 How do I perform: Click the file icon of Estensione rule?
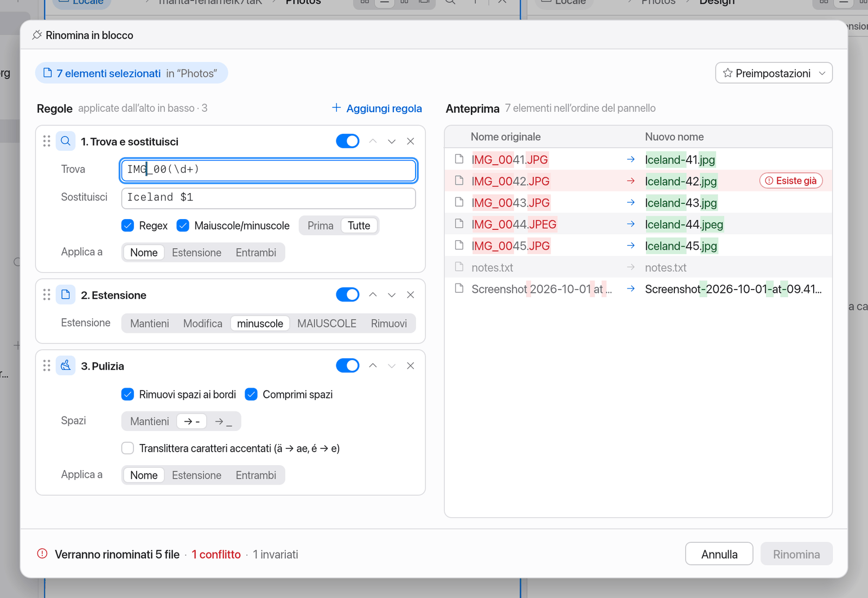[66, 295]
